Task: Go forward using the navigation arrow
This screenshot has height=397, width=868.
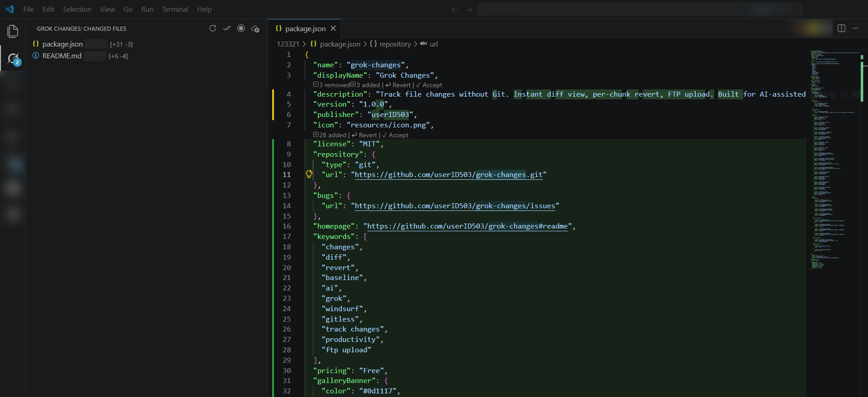Action: click(469, 9)
